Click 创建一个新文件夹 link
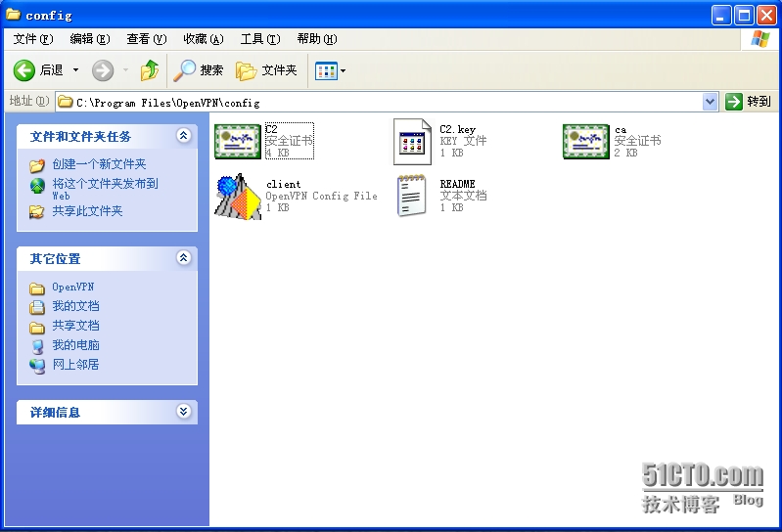This screenshot has height=532, width=782. point(99,164)
